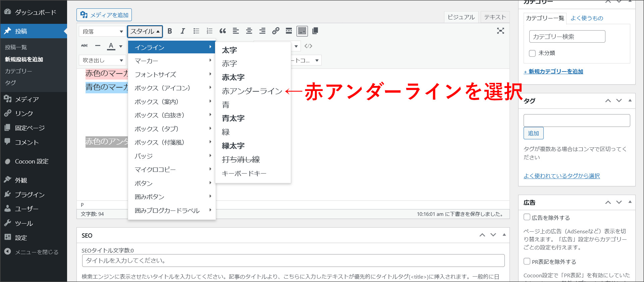Screen dimensions: 644x282
Task: Click メディアを追加 button
Action: (x=104, y=15)
